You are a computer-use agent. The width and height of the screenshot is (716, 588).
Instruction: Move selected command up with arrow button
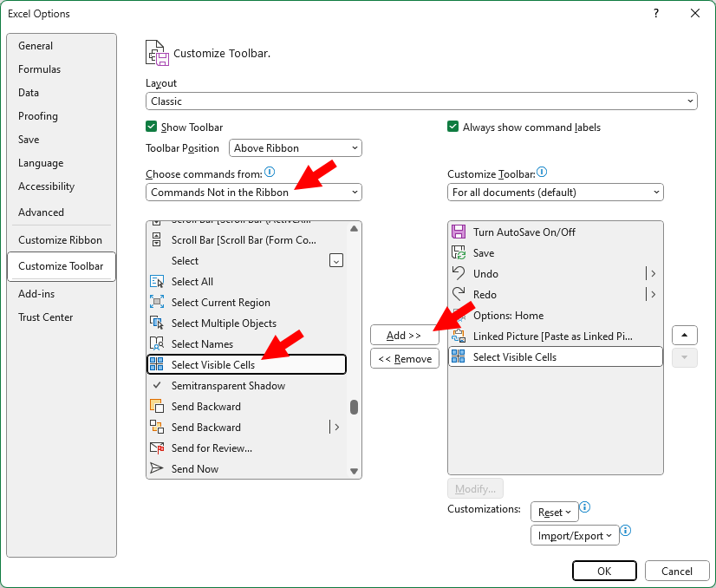coord(685,335)
